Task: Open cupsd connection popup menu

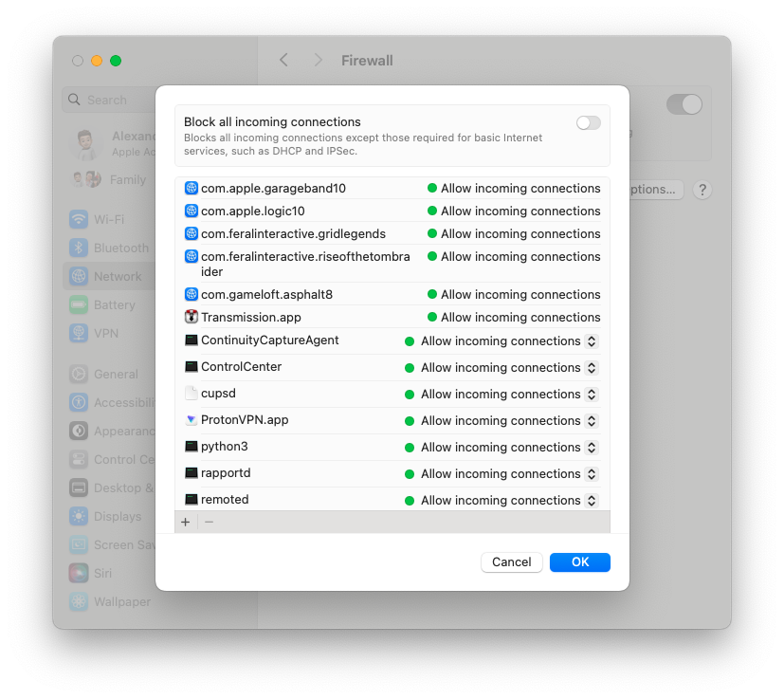Action: [592, 395]
